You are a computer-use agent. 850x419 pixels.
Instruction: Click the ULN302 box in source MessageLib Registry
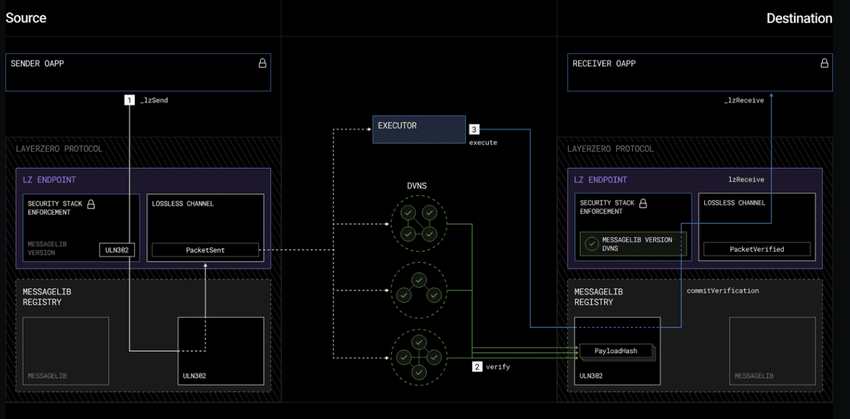click(x=221, y=352)
